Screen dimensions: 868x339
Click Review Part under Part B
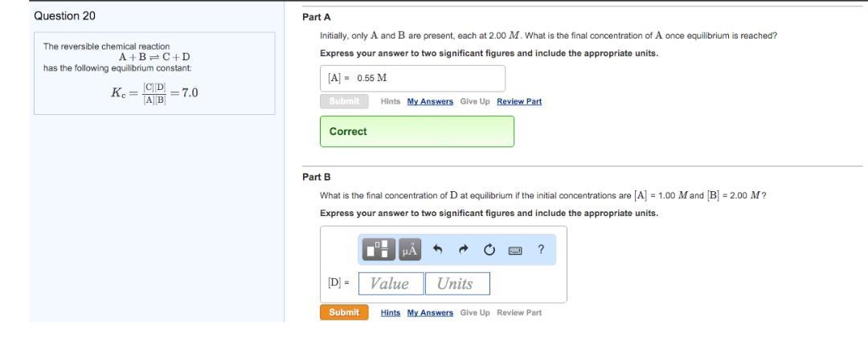point(519,312)
